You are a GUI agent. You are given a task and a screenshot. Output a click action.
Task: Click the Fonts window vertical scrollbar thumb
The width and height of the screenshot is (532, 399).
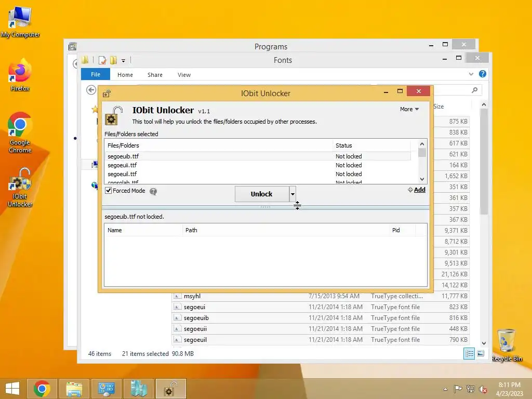[x=484, y=161]
